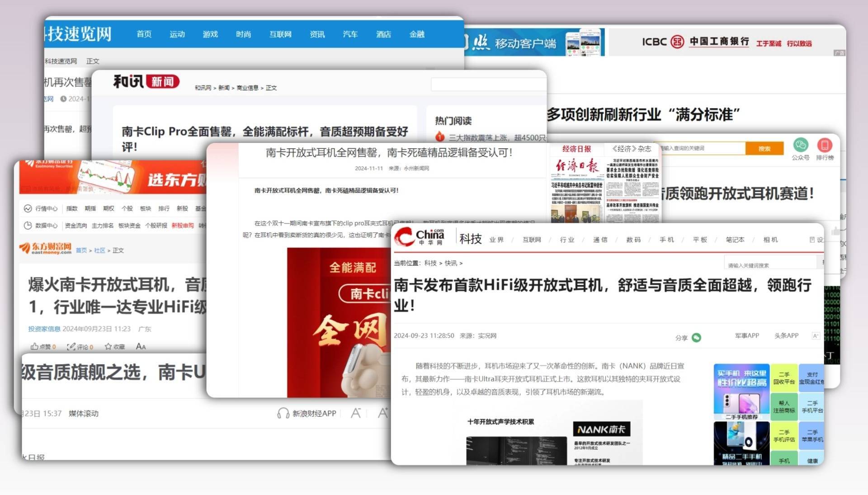Open 期指 in the 东方财富 market row

click(90, 208)
